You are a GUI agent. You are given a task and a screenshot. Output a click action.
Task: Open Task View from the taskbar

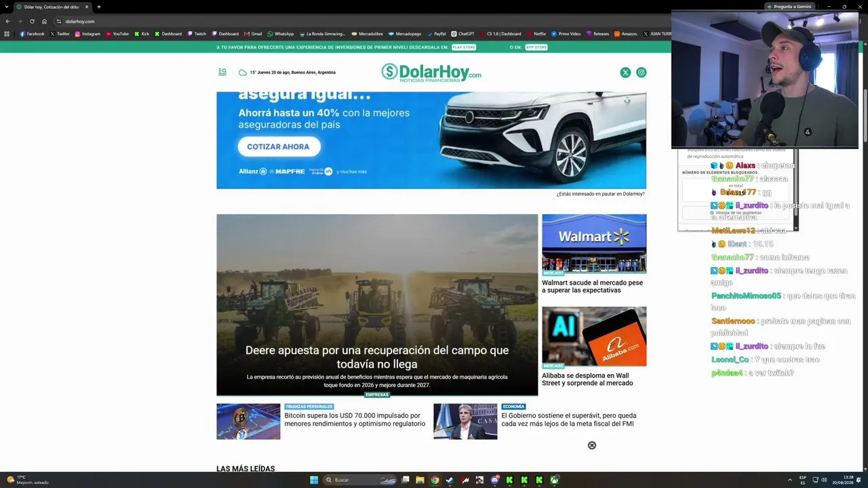[405, 480]
